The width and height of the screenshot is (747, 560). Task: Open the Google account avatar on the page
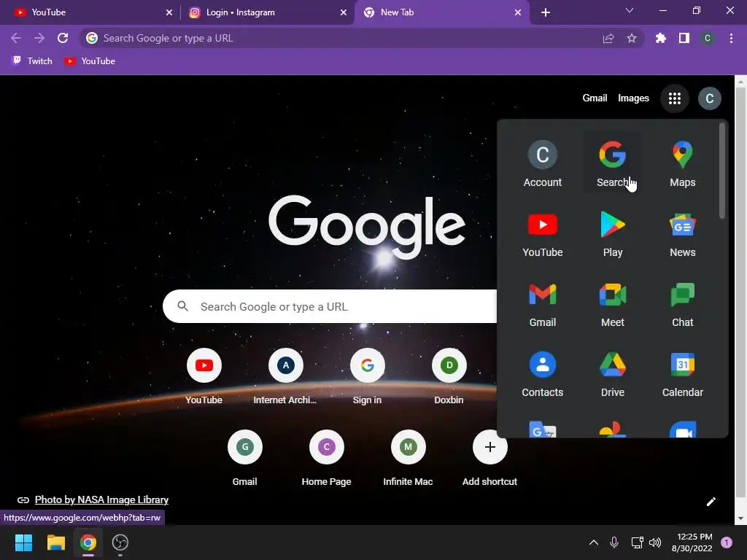point(709,98)
